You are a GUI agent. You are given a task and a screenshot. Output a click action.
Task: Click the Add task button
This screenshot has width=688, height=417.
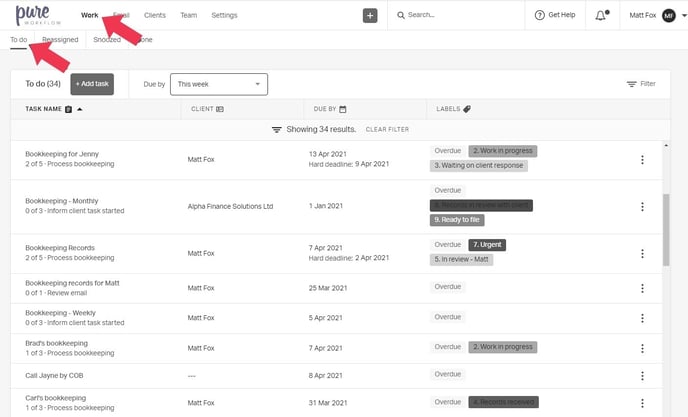[x=92, y=84]
